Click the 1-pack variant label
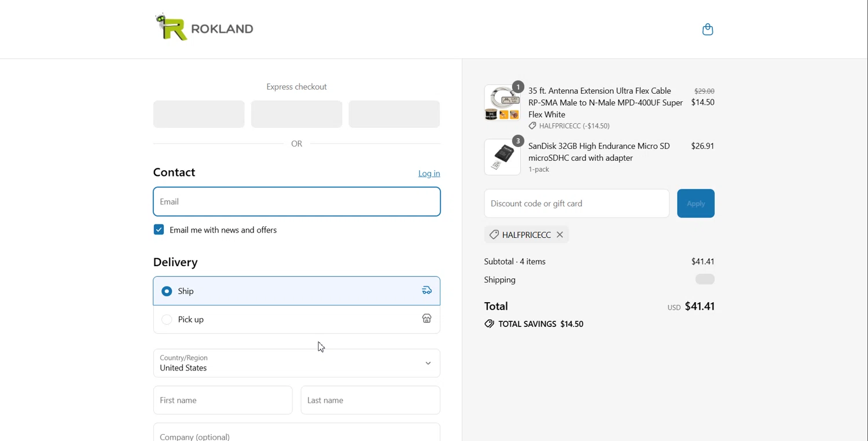Image resolution: width=868 pixels, height=441 pixels. [539, 170]
